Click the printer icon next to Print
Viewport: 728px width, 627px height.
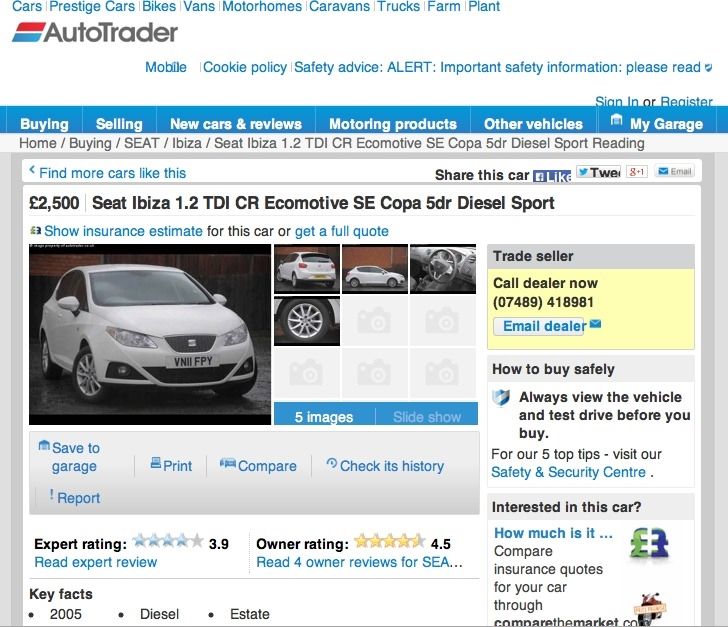pyautogui.click(x=156, y=463)
